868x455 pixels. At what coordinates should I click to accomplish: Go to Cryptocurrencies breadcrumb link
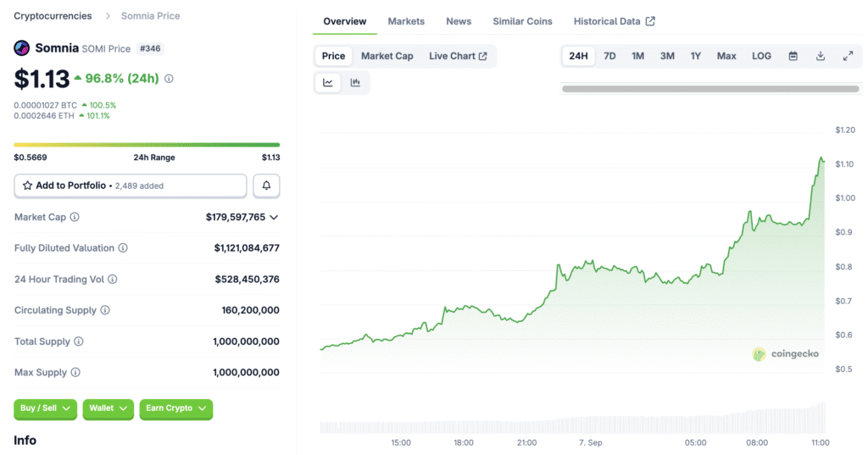[53, 16]
